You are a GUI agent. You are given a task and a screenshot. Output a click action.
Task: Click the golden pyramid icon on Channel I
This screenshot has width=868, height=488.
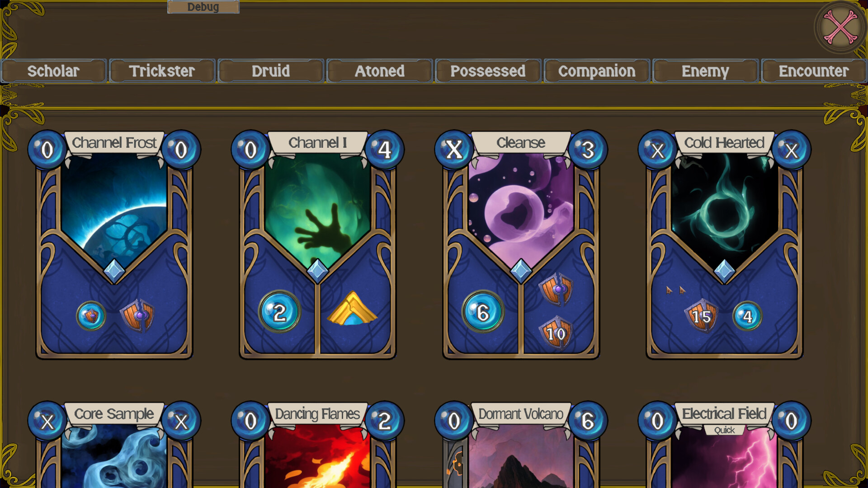pos(352,309)
